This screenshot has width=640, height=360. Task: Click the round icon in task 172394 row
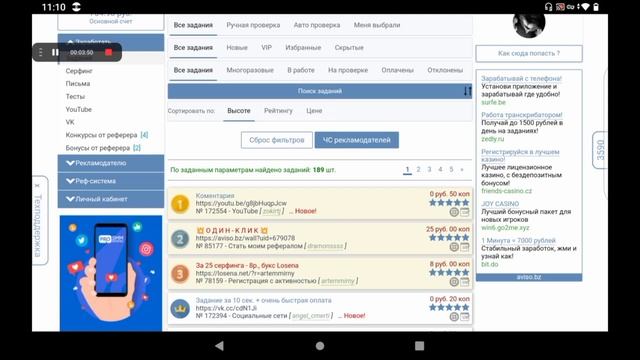[x=454, y=316]
